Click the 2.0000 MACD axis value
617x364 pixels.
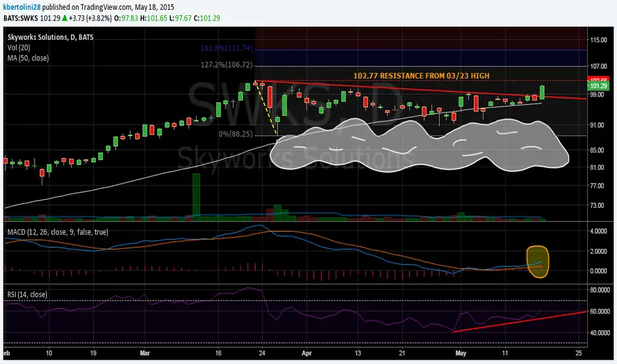(x=598, y=251)
